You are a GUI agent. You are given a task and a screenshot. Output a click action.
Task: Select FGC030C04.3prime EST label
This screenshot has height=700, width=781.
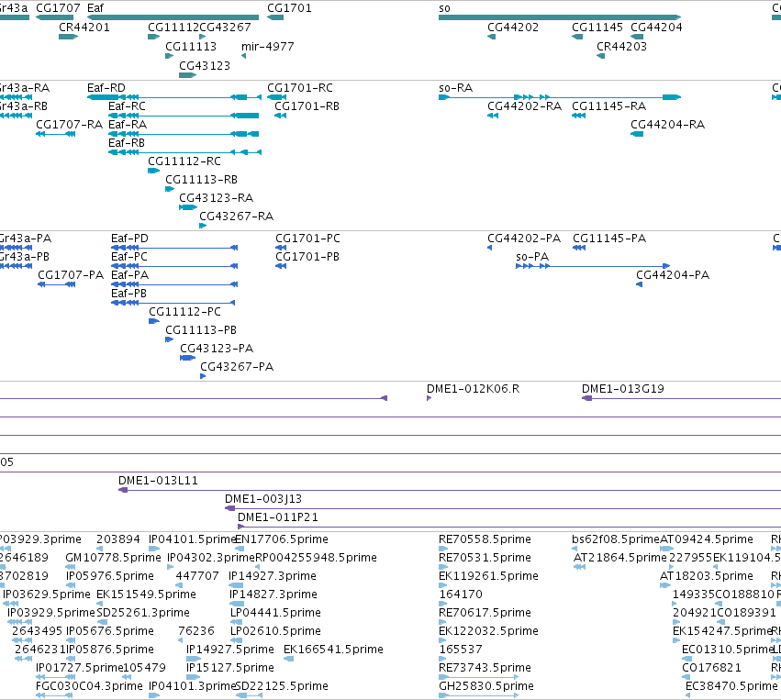click(89, 686)
